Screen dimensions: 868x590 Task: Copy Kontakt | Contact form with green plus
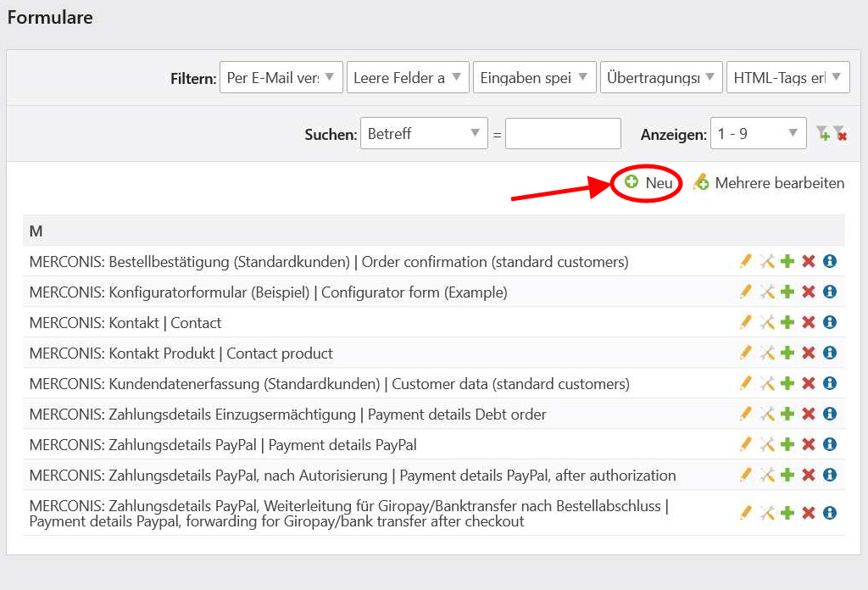[787, 322]
